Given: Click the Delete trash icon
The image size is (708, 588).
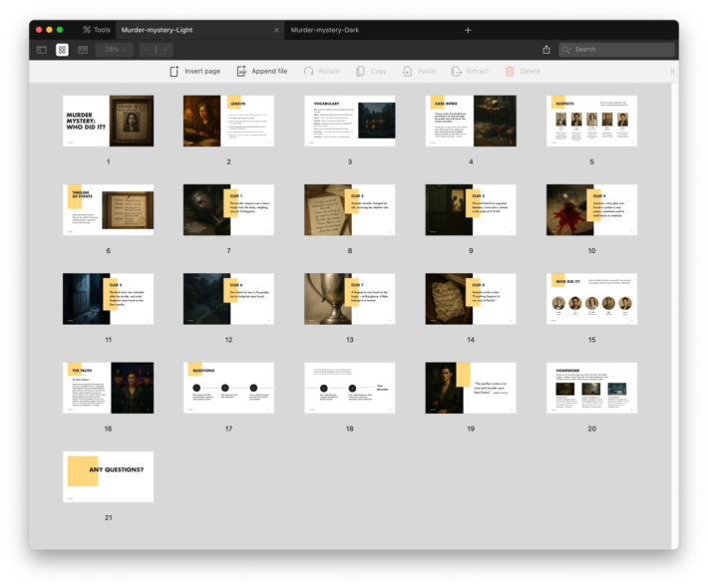Looking at the screenshot, I should [x=511, y=72].
